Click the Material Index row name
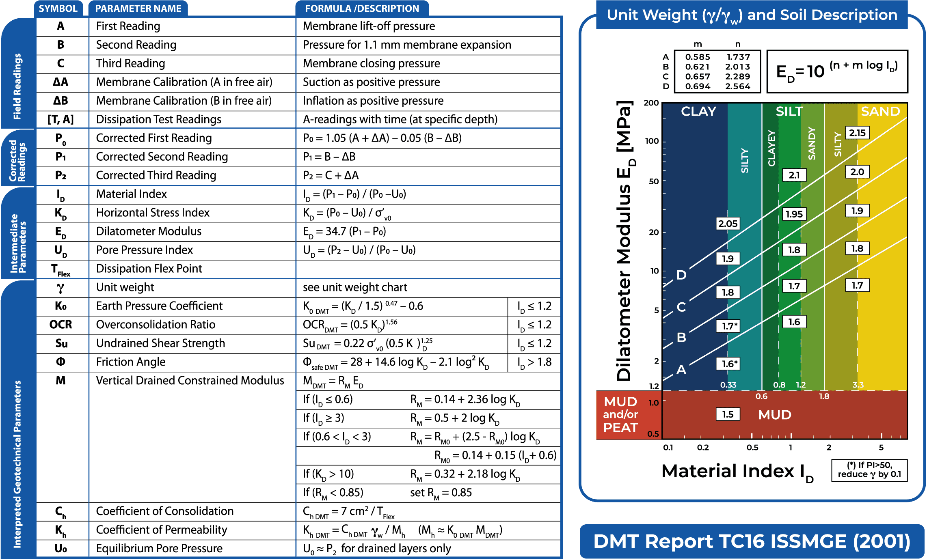The image size is (927, 560). [131, 194]
